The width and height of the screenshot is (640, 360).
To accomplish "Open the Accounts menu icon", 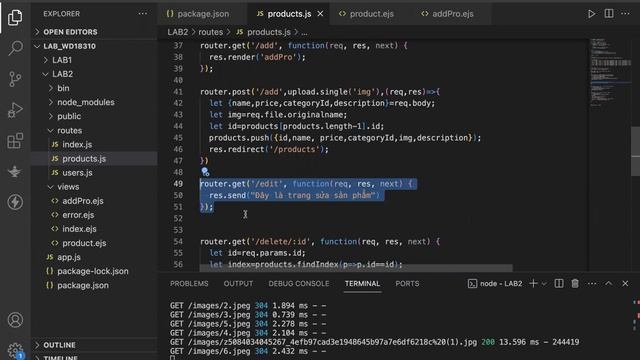I will 15,320.
